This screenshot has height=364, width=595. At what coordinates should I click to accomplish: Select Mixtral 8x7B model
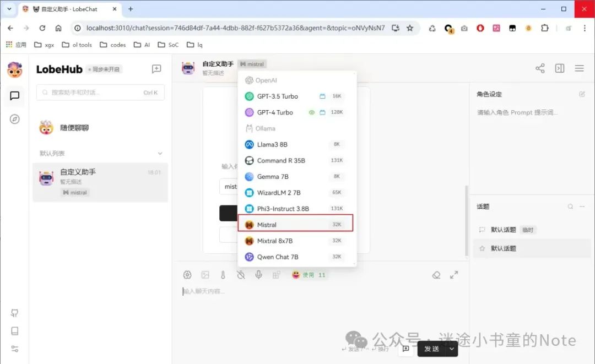tap(295, 241)
